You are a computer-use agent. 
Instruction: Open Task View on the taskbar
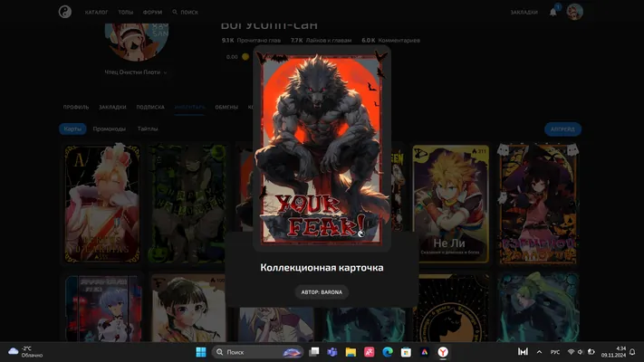[x=314, y=352]
